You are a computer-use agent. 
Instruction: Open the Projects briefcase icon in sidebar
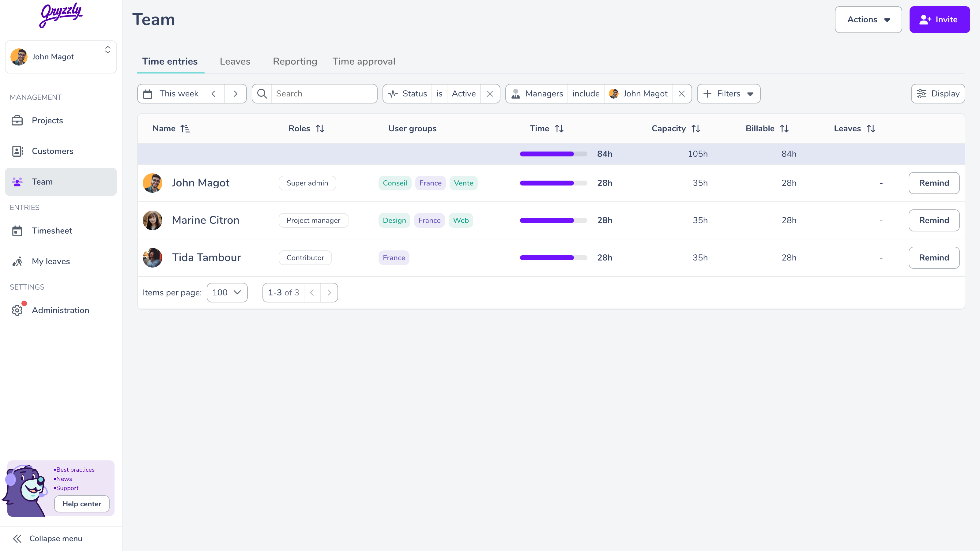pos(17,121)
